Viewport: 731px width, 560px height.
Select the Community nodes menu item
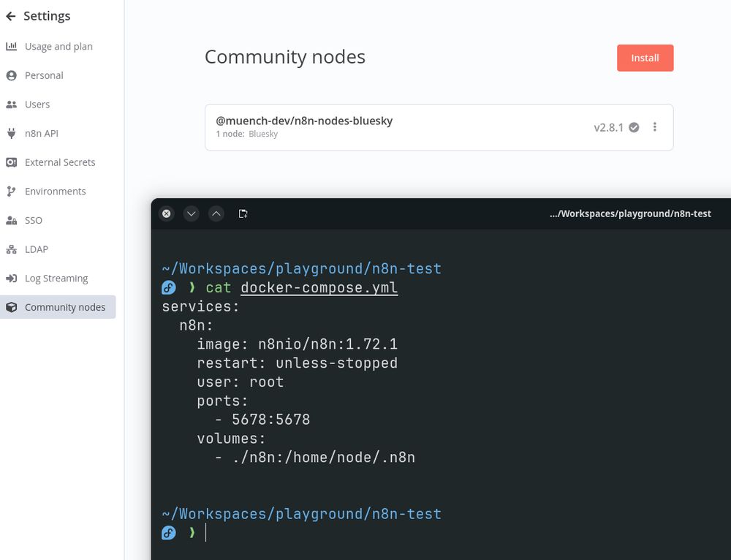coord(58,307)
